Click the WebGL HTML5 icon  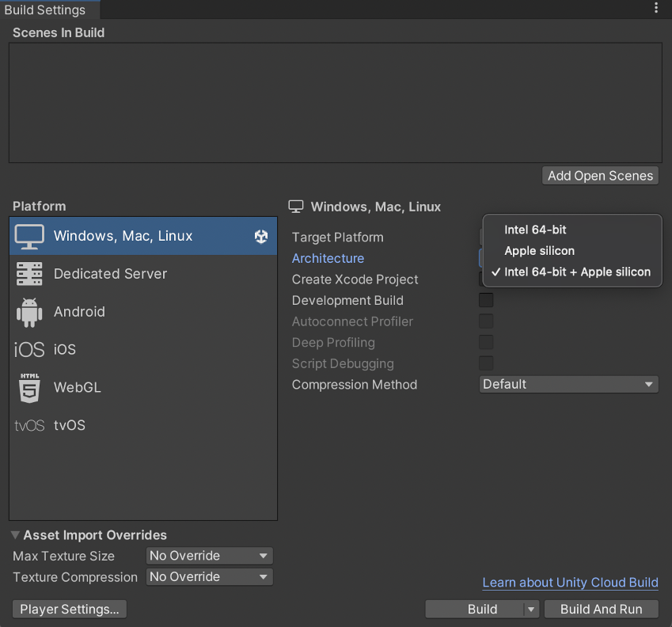(29, 388)
